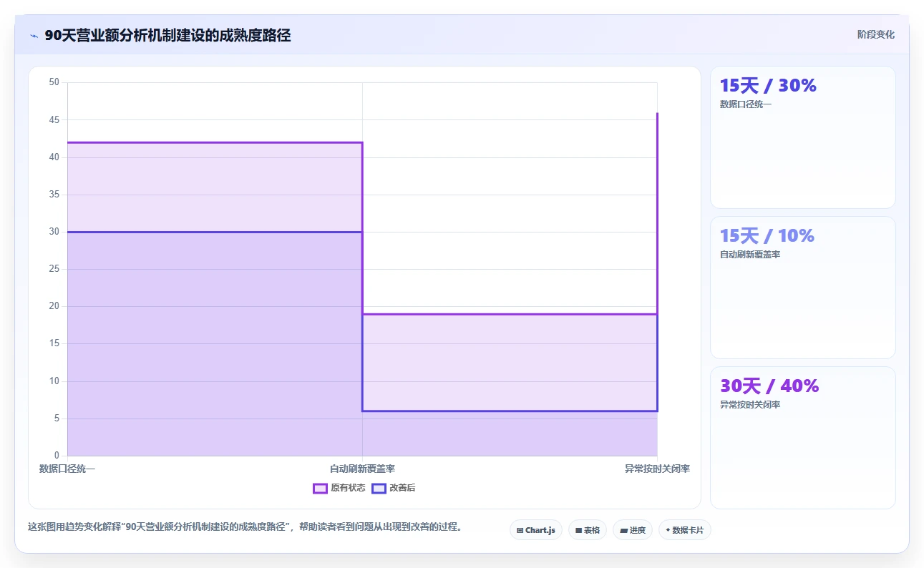Click the 阶段变化 label in header
This screenshot has width=924, height=568.
[876, 35]
